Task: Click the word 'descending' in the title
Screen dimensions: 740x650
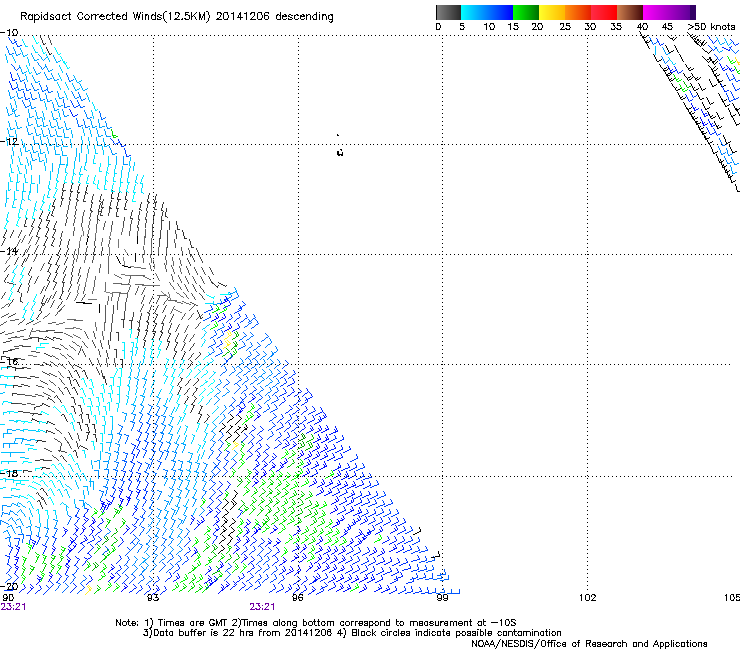Action: tap(304, 17)
